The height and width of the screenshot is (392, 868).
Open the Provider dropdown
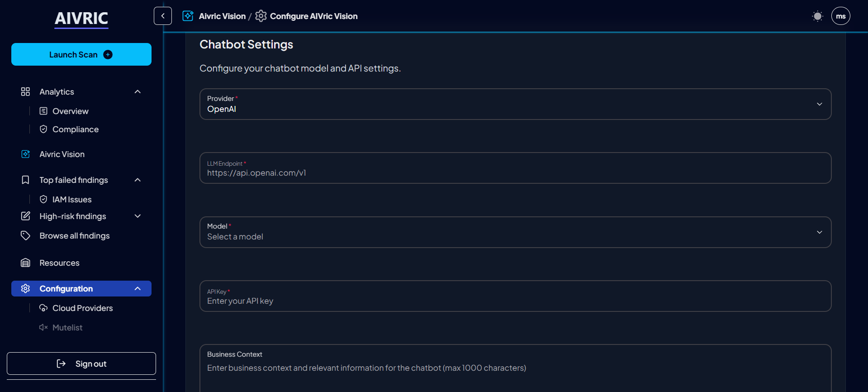pos(515,104)
